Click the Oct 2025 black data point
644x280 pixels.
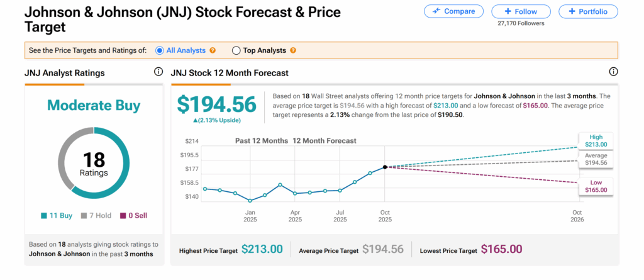click(x=385, y=167)
